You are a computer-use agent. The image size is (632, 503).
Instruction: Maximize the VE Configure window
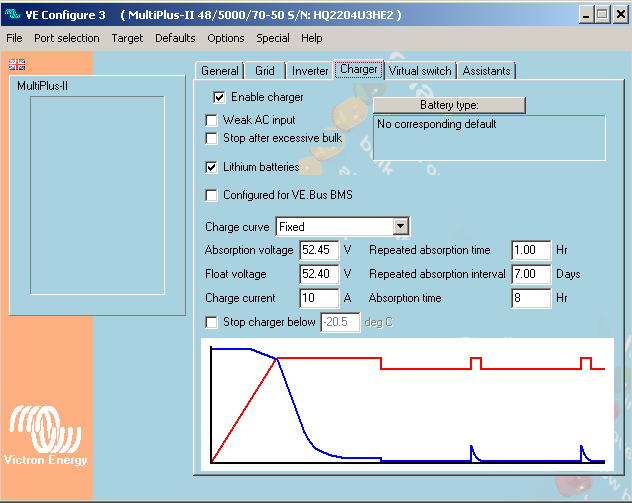click(x=603, y=15)
